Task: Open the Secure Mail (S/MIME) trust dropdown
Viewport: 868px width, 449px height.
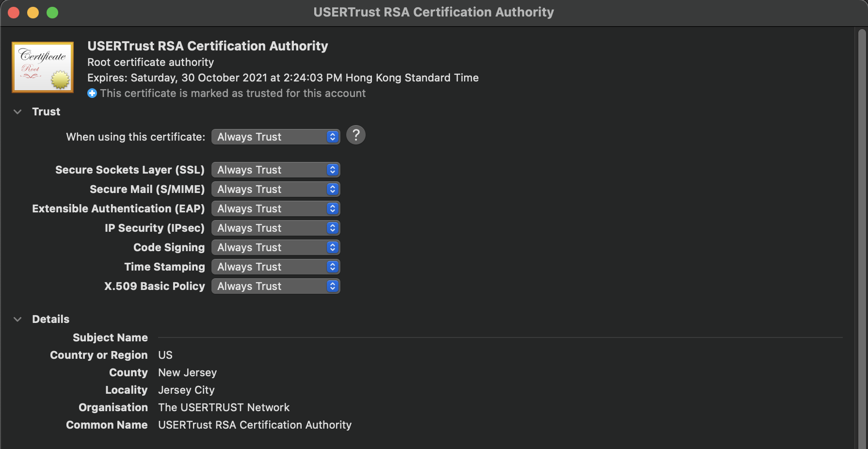Action: pyautogui.click(x=275, y=189)
